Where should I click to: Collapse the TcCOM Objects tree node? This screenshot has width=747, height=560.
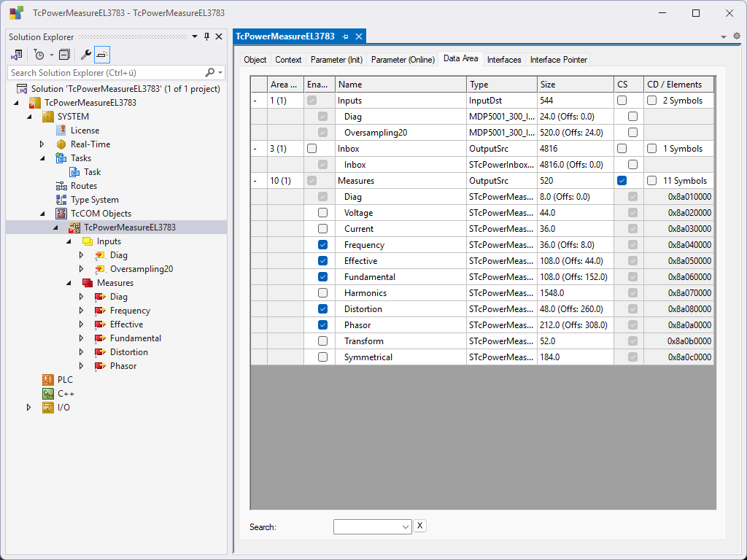42,214
